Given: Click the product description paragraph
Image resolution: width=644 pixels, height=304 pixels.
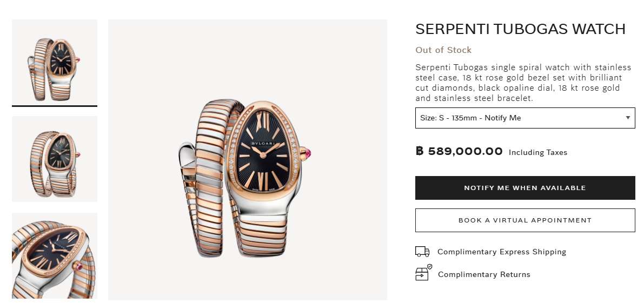Looking at the screenshot, I should pyautogui.click(x=523, y=83).
